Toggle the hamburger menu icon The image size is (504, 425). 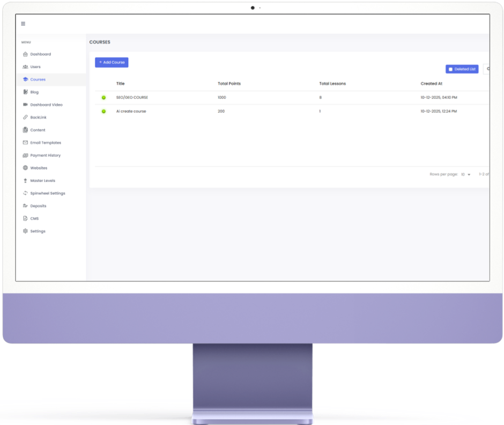(23, 24)
